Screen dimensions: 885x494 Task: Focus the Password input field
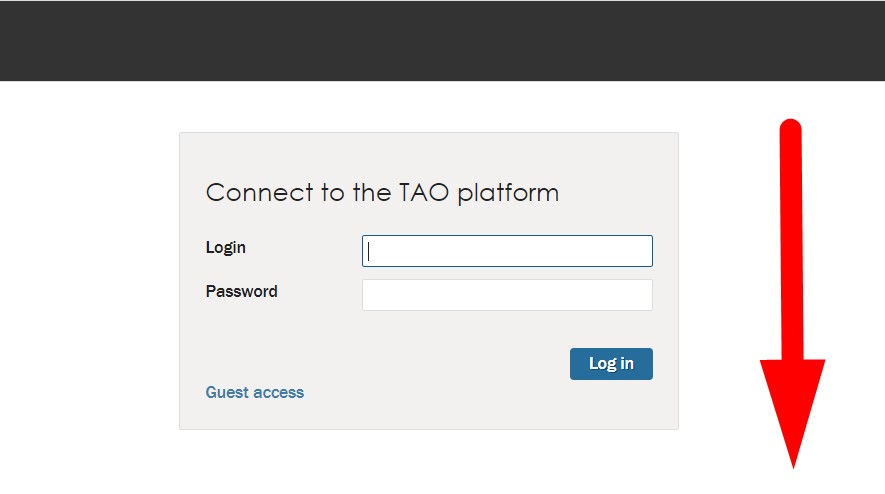[507, 295]
